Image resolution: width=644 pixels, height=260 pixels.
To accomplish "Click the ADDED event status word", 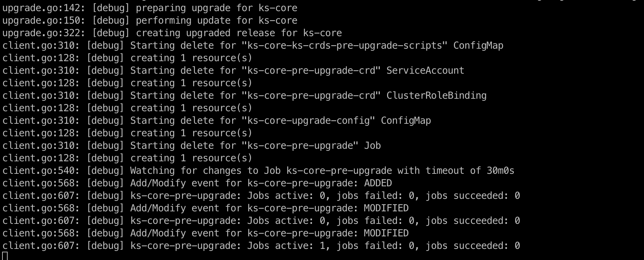I will coord(378,183).
